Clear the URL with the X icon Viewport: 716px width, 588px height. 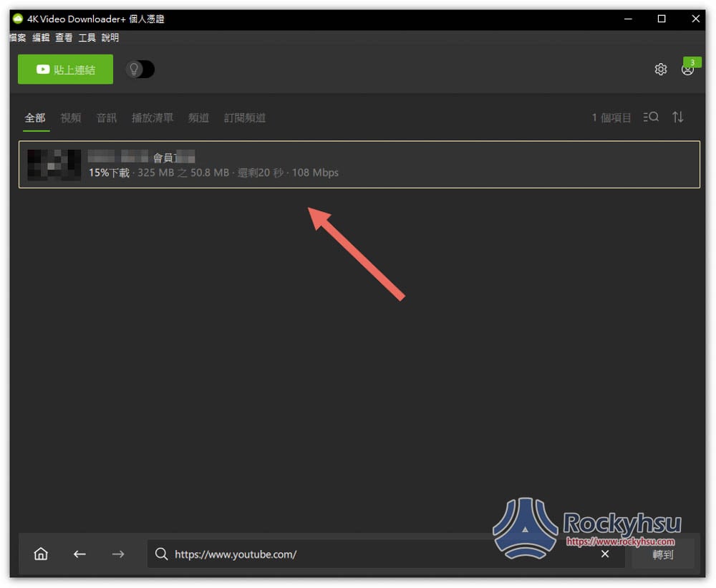[605, 554]
